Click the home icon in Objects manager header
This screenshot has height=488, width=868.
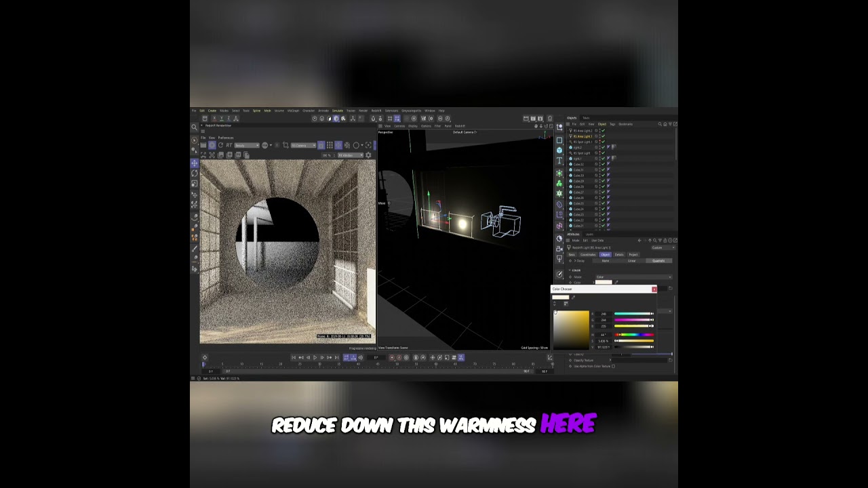[665, 124]
